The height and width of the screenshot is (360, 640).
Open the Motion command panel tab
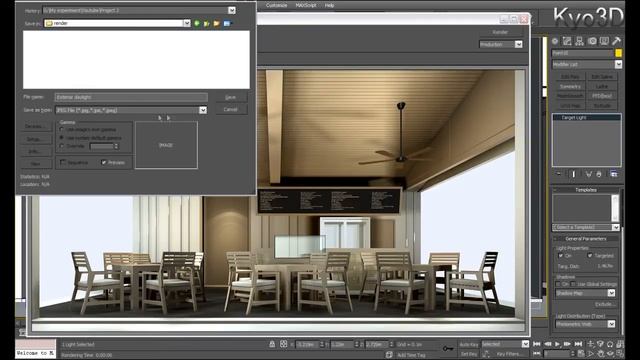tap(592, 41)
